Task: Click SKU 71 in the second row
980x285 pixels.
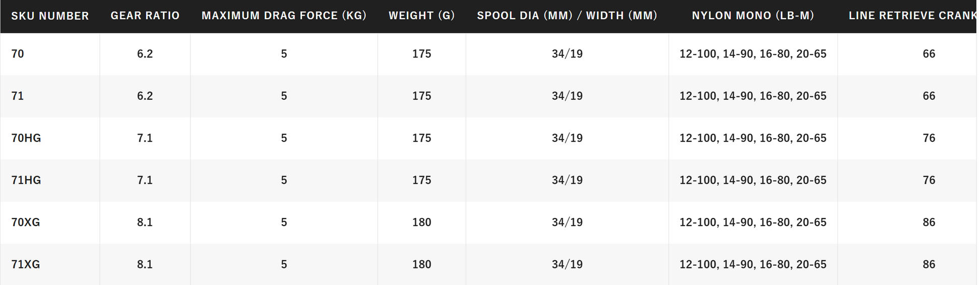Action: [x=18, y=96]
